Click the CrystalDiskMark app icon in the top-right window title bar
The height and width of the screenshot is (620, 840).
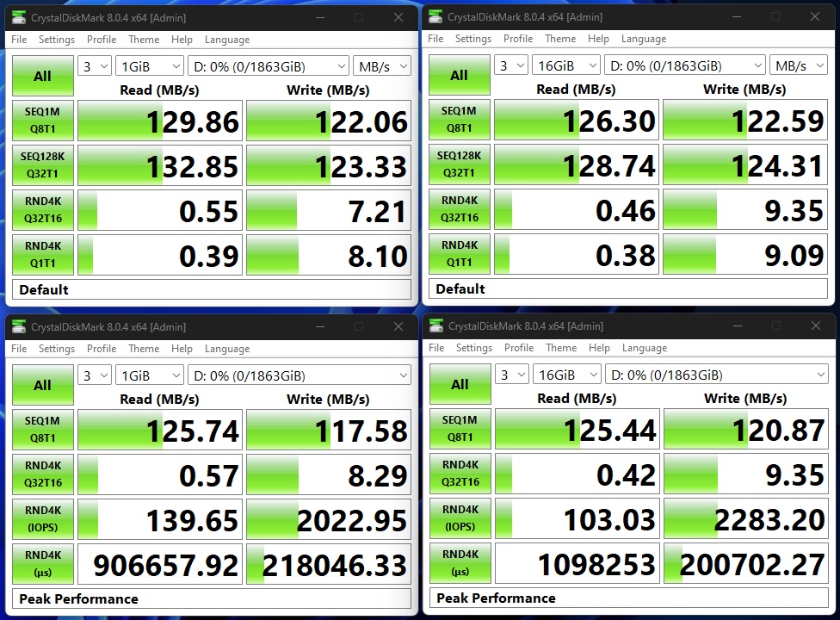coord(435,16)
